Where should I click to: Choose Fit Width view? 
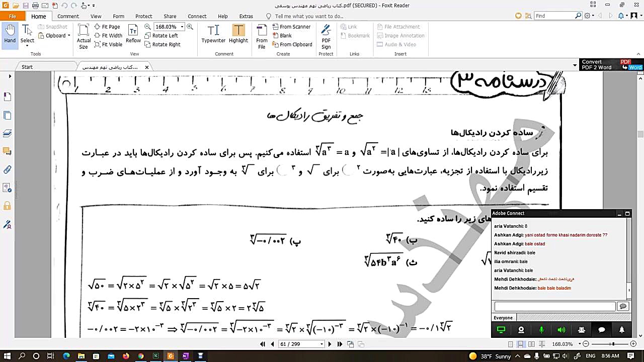[x=108, y=36]
